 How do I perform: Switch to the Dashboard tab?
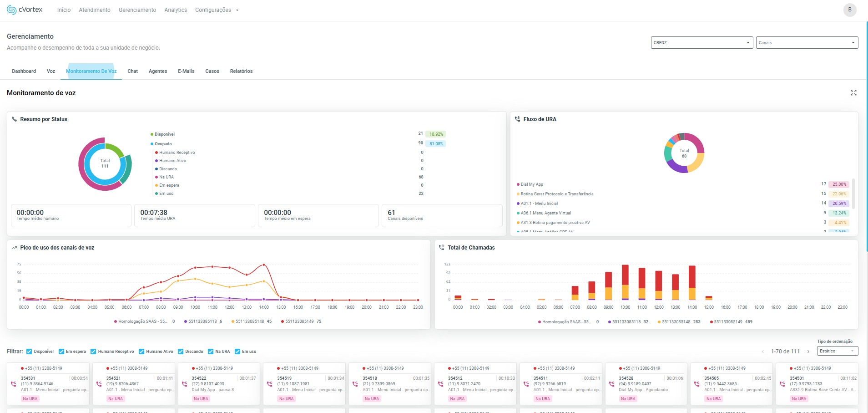(x=24, y=71)
